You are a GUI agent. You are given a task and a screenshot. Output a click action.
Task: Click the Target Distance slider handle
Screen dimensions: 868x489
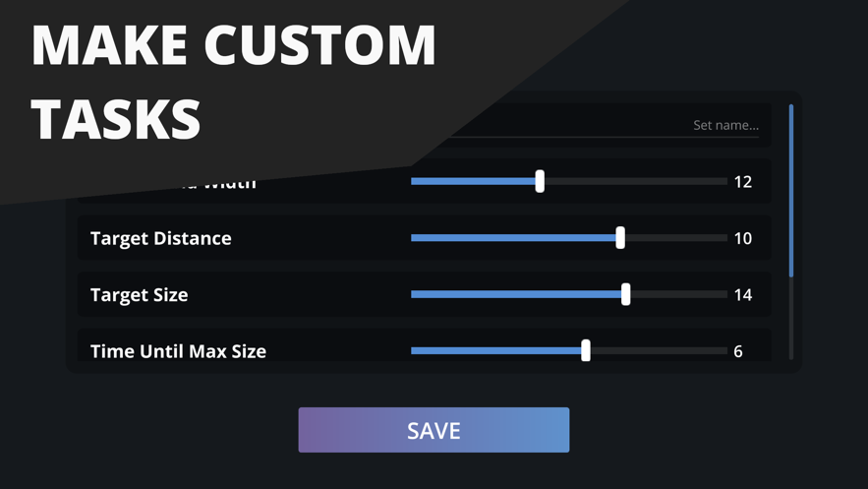pos(620,238)
